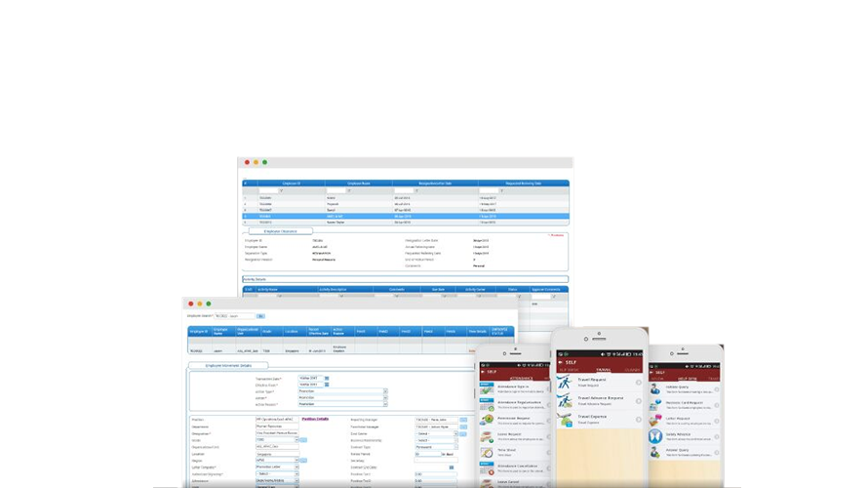Select the Employee Clearance tab
This screenshot has height=488, width=868.
coord(280,231)
